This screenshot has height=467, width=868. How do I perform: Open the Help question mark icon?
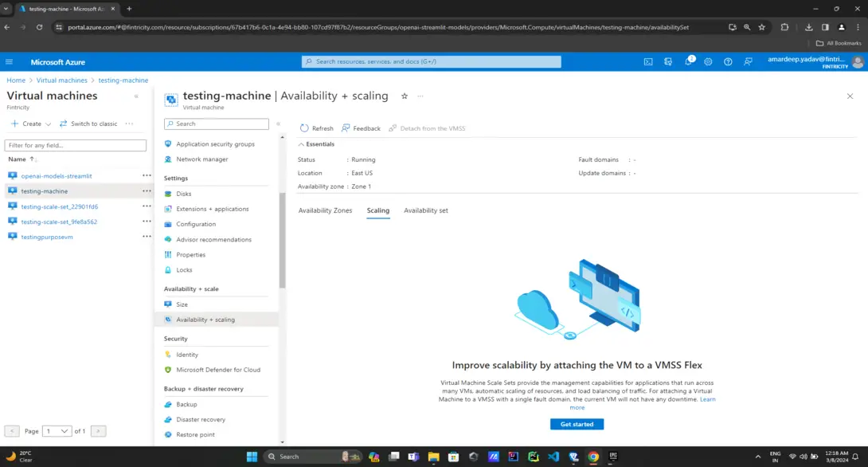click(728, 62)
